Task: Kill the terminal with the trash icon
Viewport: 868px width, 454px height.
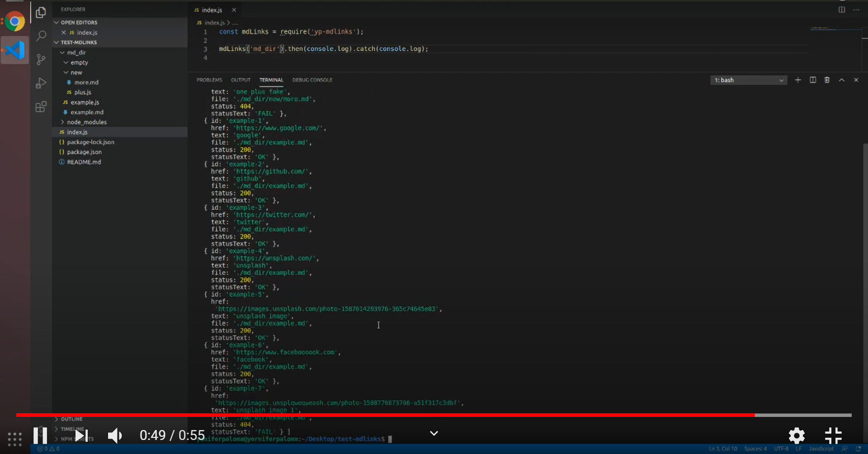Action: [x=827, y=80]
